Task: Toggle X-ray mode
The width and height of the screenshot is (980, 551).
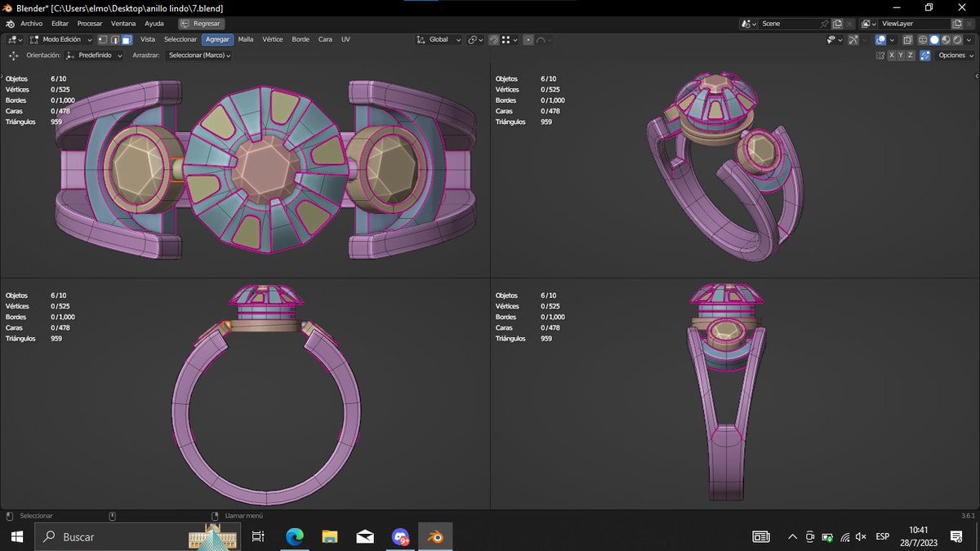Action: pyautogui.click(x=907, y=40)
